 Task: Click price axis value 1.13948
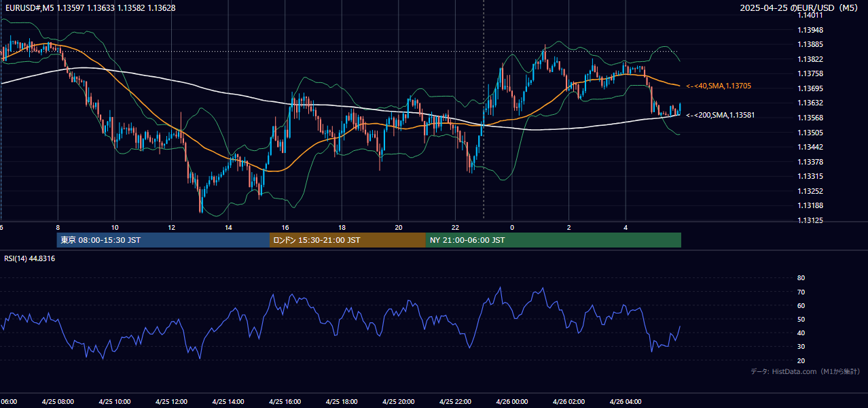point(811,30)
